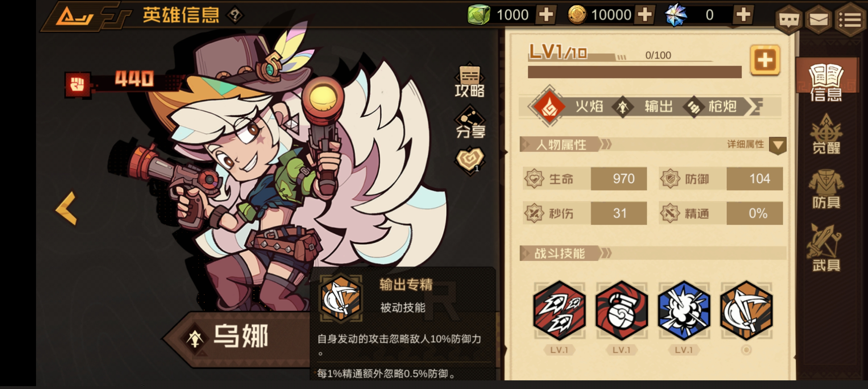Switch to the 防具 tab
This screenshot has height=389, width=868.
pos(826,189)
